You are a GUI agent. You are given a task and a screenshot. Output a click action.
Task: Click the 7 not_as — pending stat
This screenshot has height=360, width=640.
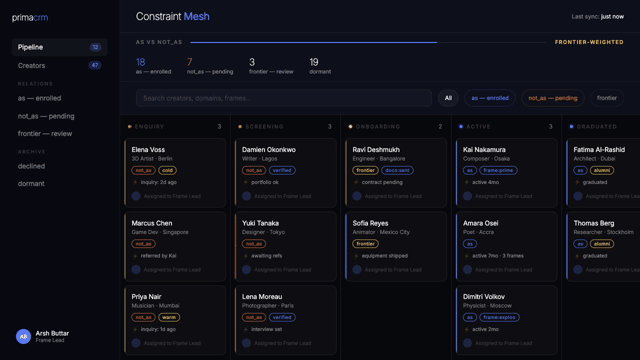210,66
